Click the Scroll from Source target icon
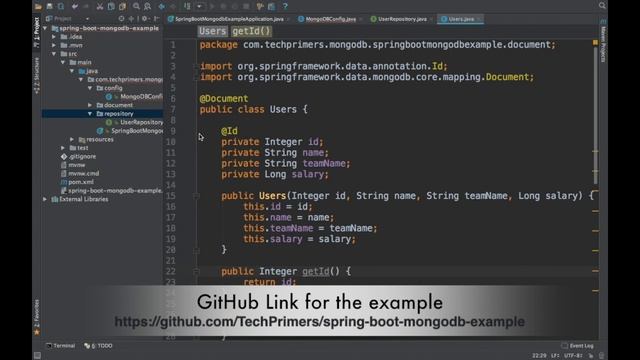640x360 pixels. pyautogui.click(x=121, y=19)
